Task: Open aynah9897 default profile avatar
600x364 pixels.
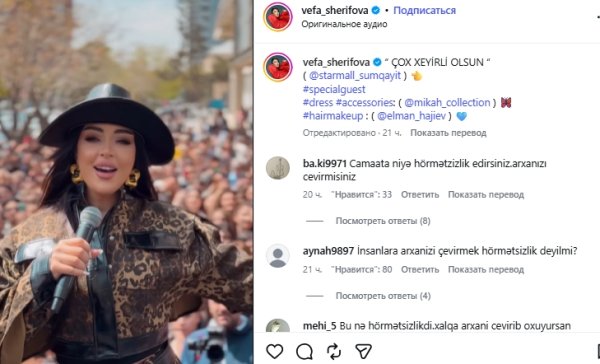Action: pos(278,255)
